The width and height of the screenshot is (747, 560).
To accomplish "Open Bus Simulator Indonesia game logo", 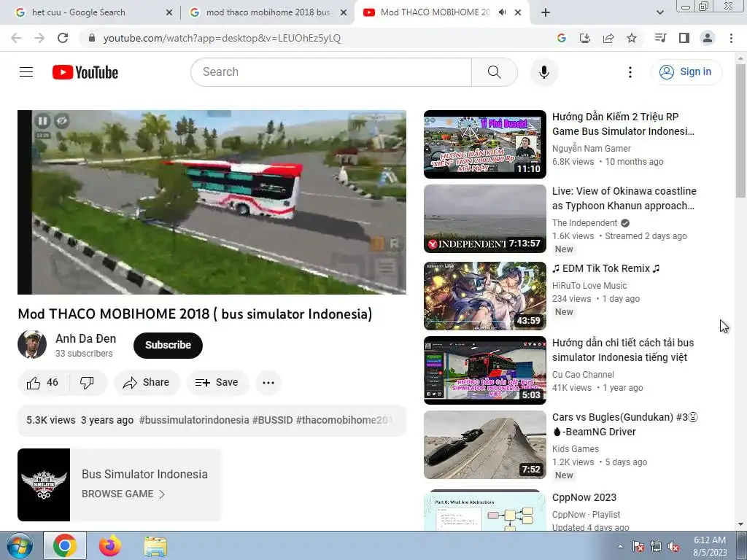I will 44,485.
